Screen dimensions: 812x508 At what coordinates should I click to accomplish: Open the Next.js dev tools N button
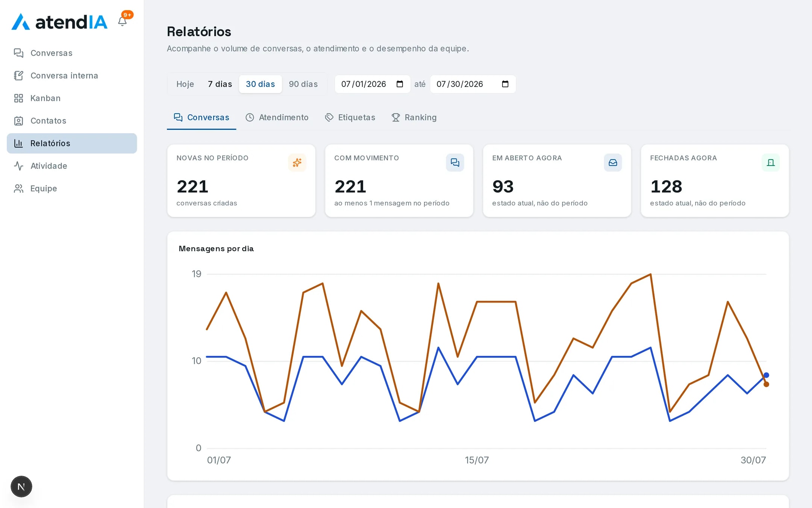point(21,487)
